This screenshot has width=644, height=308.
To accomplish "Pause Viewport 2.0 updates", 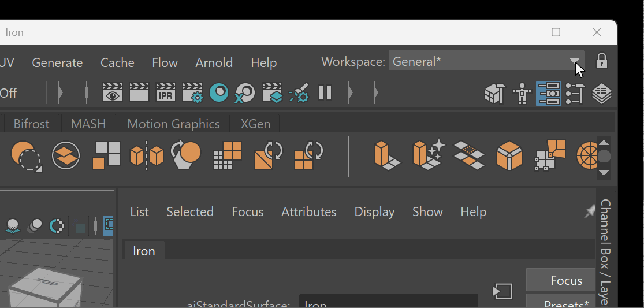I will (x=325, y=92).
